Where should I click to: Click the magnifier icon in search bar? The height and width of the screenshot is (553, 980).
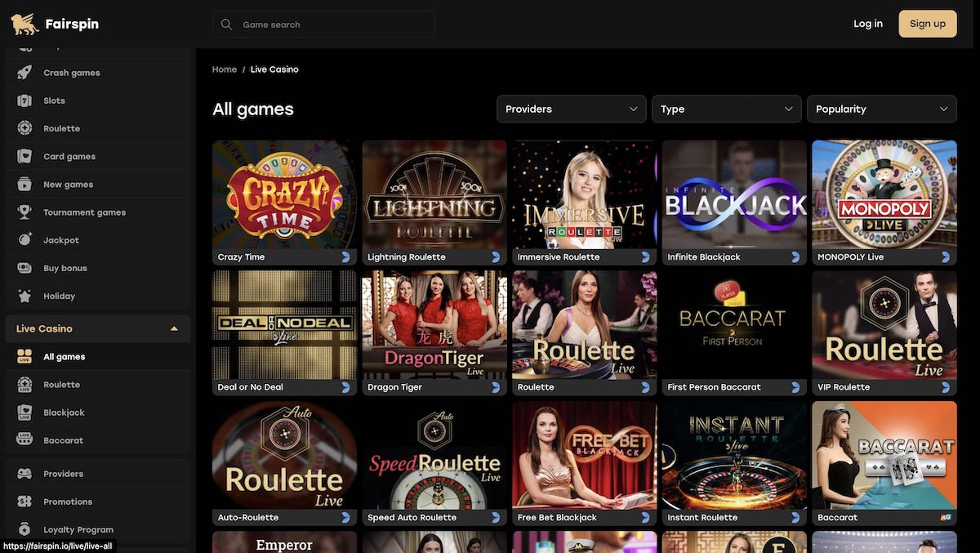click(x=226, y=25)
